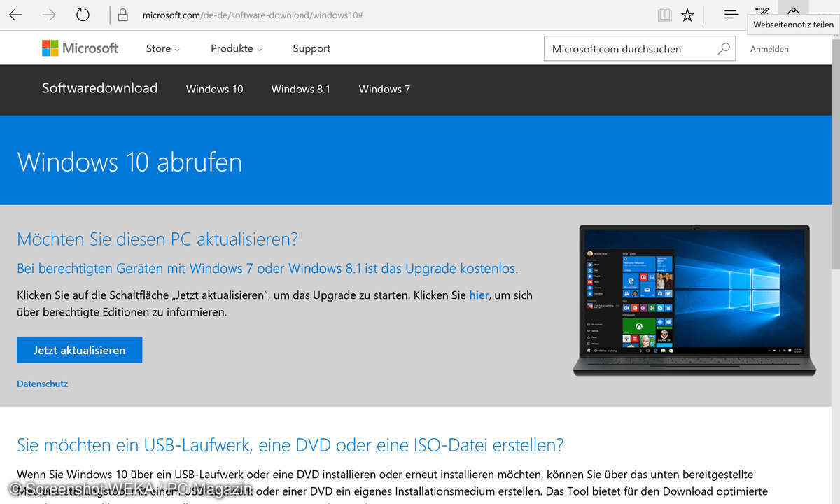Open the Support menu item
Viewport: 840px width, 504px height.
point(311,48)
